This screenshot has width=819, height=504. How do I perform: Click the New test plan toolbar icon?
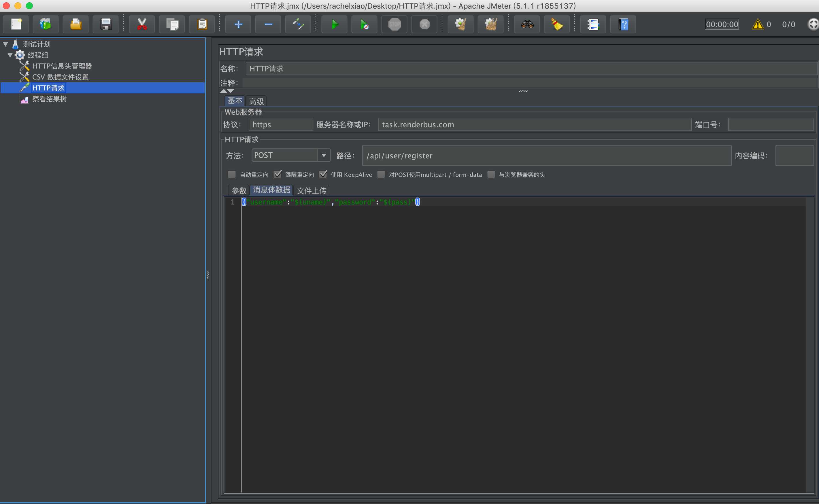pos(16,24)
